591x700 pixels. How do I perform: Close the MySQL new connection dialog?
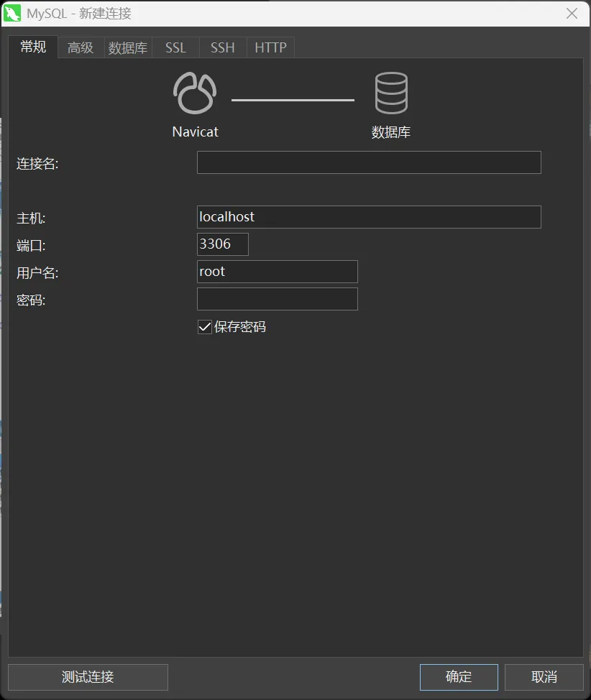[x=572, y=14]
